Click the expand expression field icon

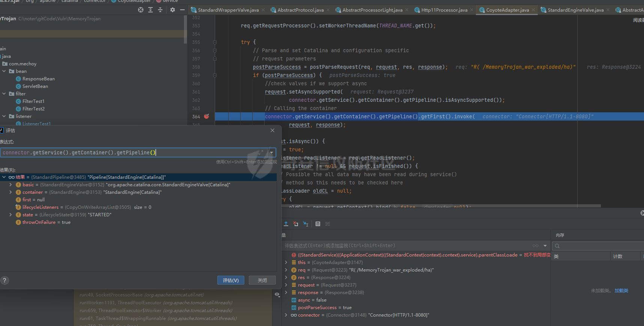[260, 152]
